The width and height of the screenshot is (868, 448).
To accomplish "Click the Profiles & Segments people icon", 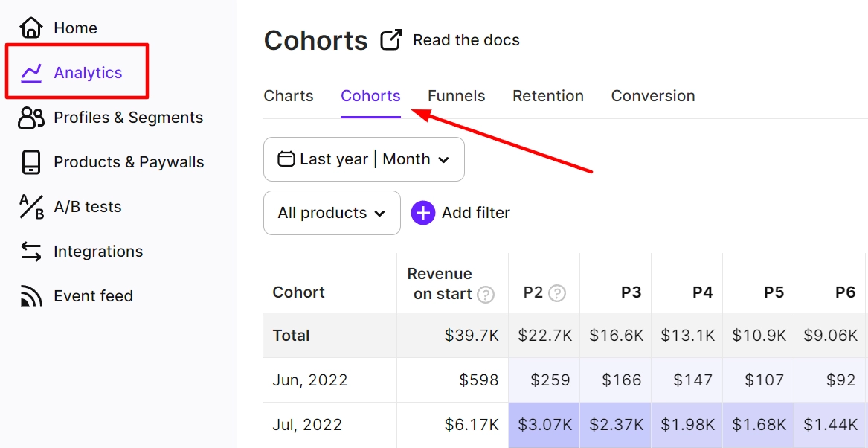I will (x=31, y=118).
